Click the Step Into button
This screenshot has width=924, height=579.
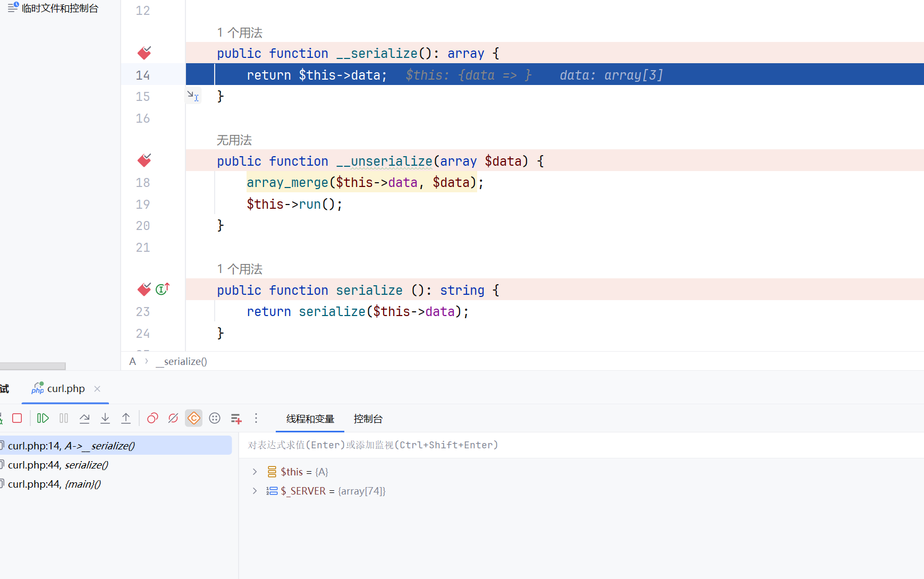pos(105,419)
